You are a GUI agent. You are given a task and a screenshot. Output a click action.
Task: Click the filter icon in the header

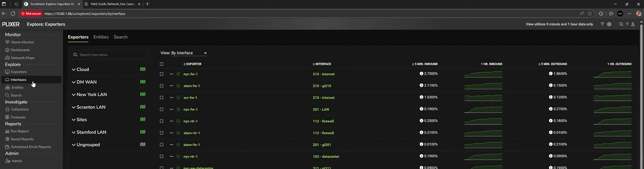point(602,24)
